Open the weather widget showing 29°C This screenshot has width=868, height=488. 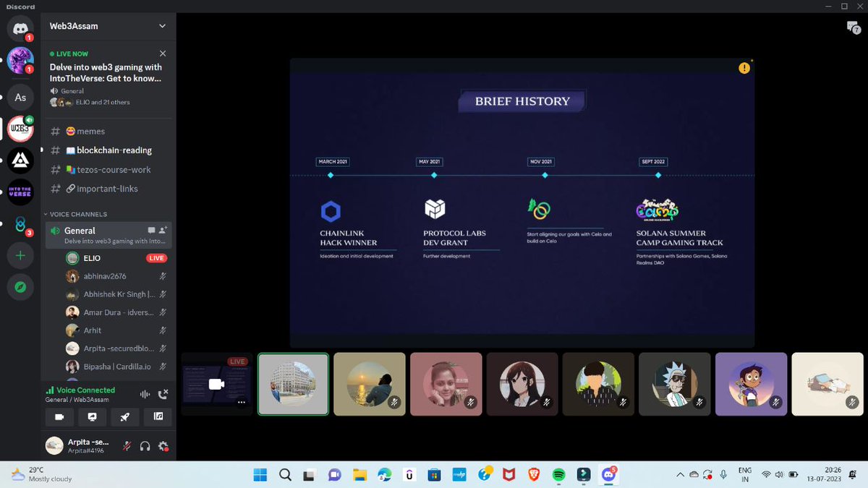coord(41,474)
